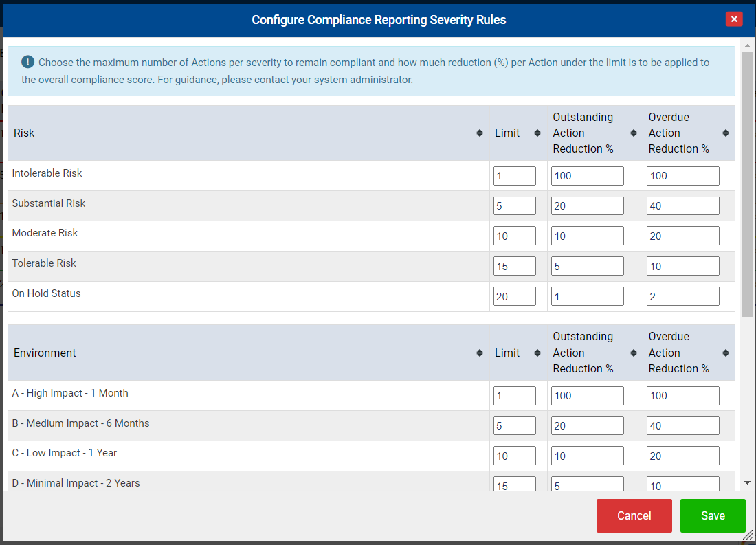Sort Risk table by Outstanding Action Reduction
Screen dimensions: 756x545
tap(634, 133)
